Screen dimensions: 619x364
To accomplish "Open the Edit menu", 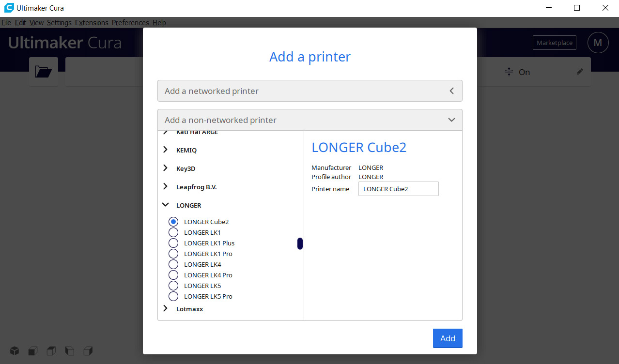I will click(20, 23).
